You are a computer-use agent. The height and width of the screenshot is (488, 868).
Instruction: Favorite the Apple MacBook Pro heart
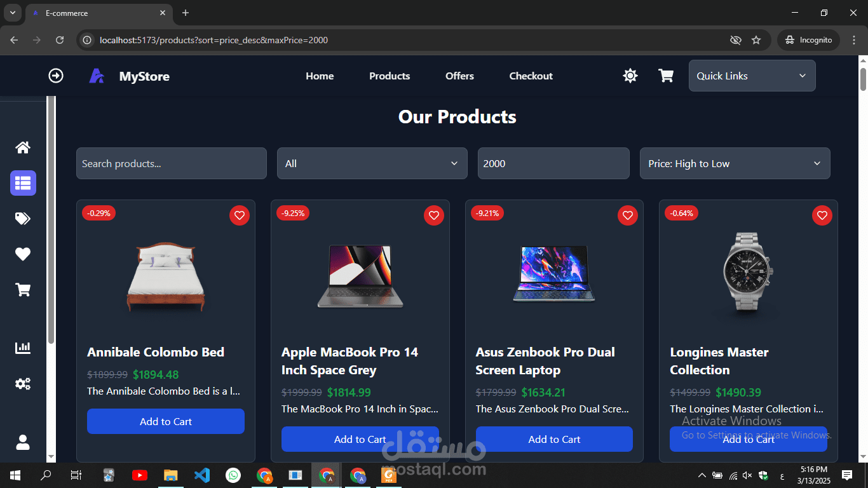click(434, 215)
